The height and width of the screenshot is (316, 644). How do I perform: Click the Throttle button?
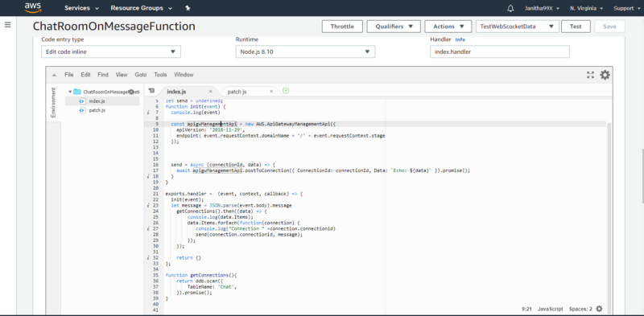pyautogui.click(x=343, y=27)
